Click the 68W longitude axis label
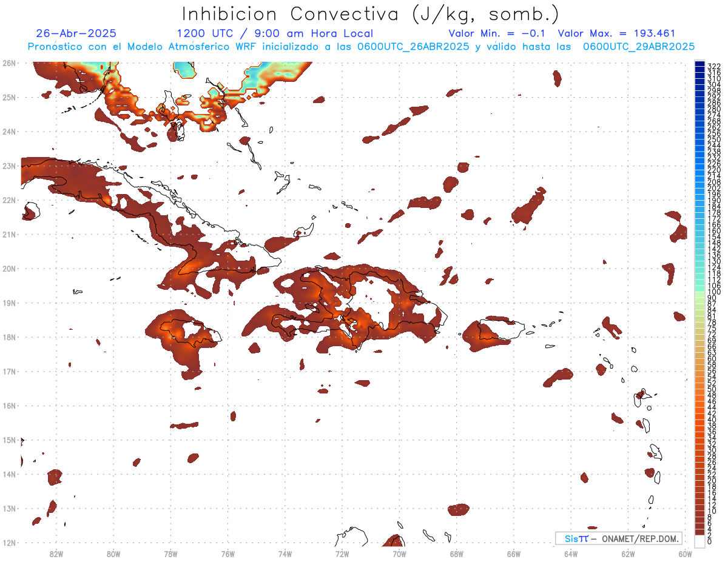This screenshot has height=562, width=728. pyautogui.click(x=457, y=553)
